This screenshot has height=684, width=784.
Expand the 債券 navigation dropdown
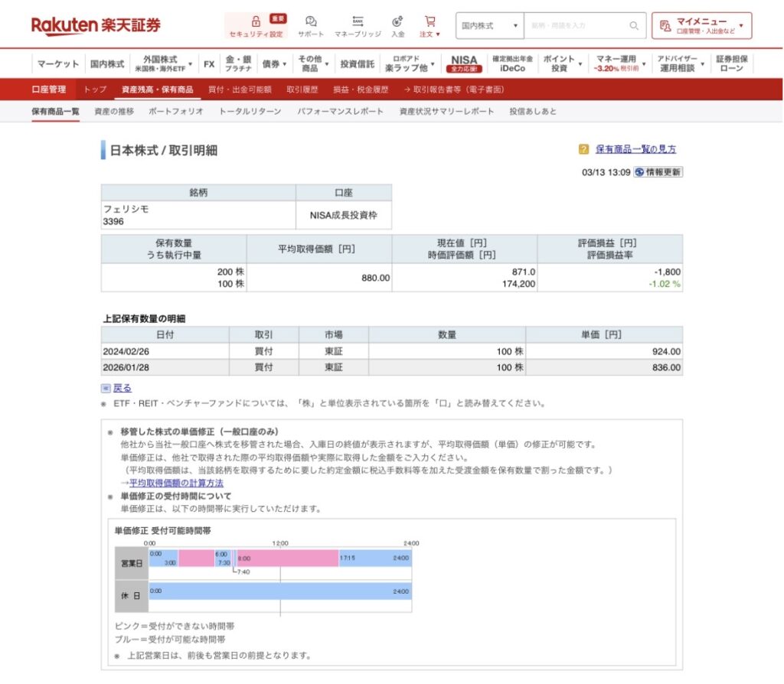coord(275,64)
